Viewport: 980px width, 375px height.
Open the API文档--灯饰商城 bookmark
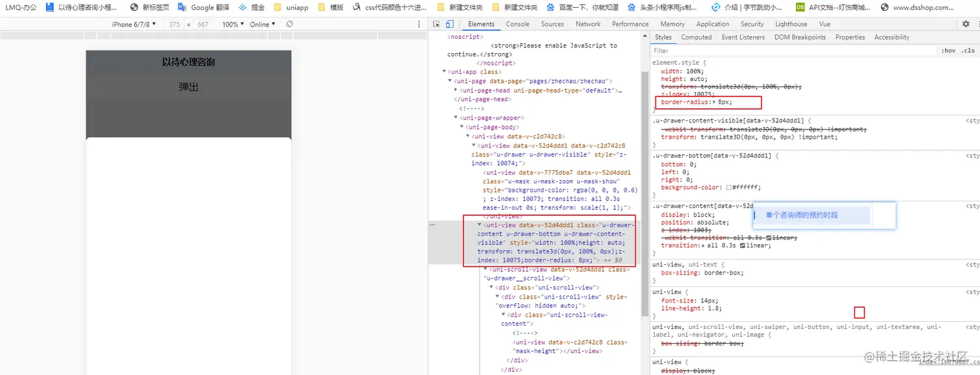coord(833,8)
